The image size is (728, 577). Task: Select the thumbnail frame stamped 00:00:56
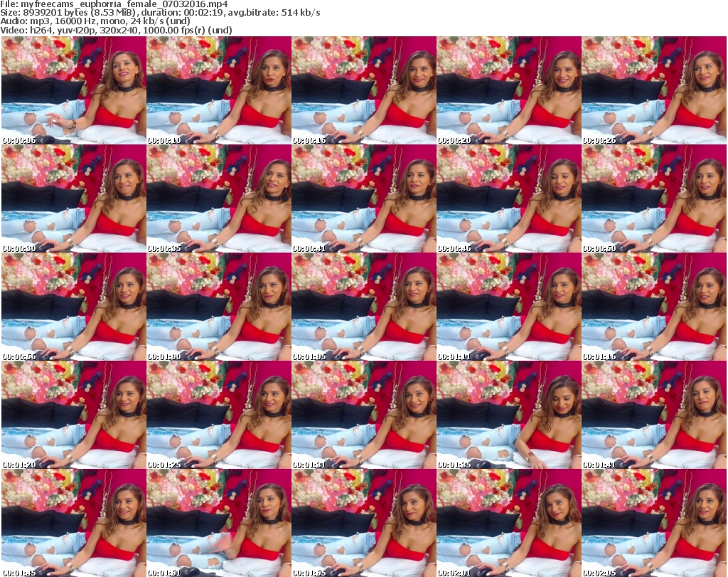tap(74, 307)
